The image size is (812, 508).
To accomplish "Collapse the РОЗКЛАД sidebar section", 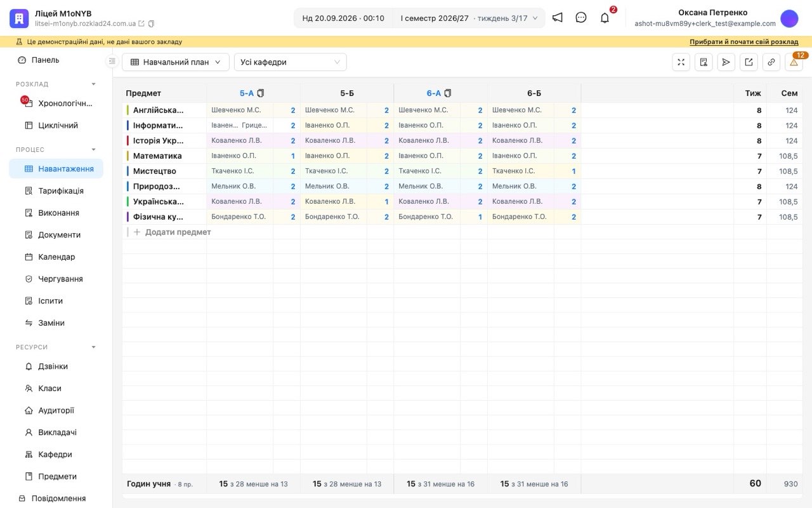I will (94, 84).
